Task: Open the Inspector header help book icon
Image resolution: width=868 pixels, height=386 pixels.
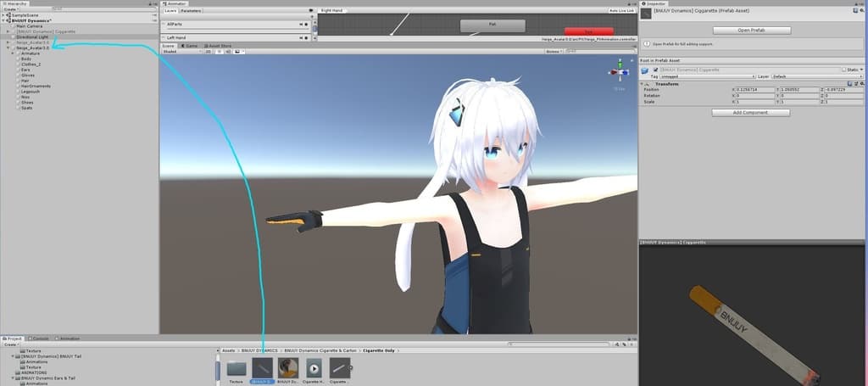Action: point(854,10)
